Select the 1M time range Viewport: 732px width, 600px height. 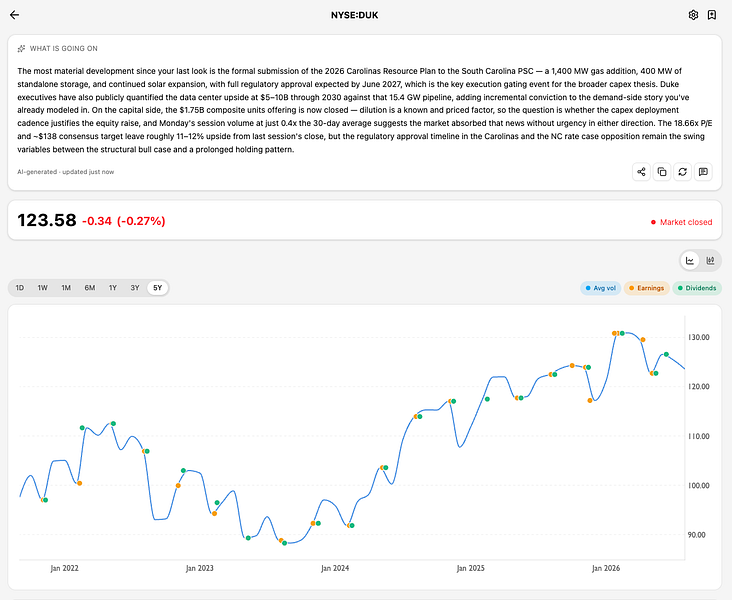[x=66, y=288]
